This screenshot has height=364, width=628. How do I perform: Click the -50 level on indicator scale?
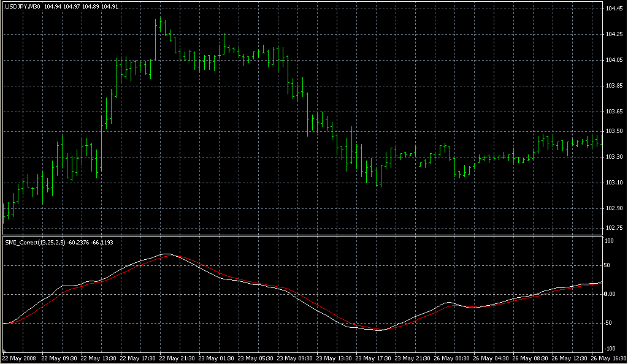click(x=611, y=322)
